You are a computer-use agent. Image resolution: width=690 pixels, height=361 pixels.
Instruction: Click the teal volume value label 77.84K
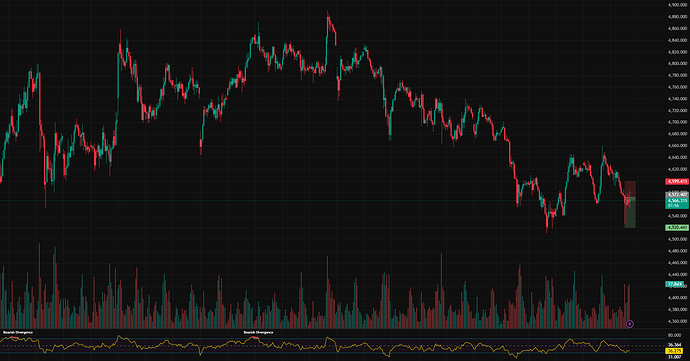675,284
